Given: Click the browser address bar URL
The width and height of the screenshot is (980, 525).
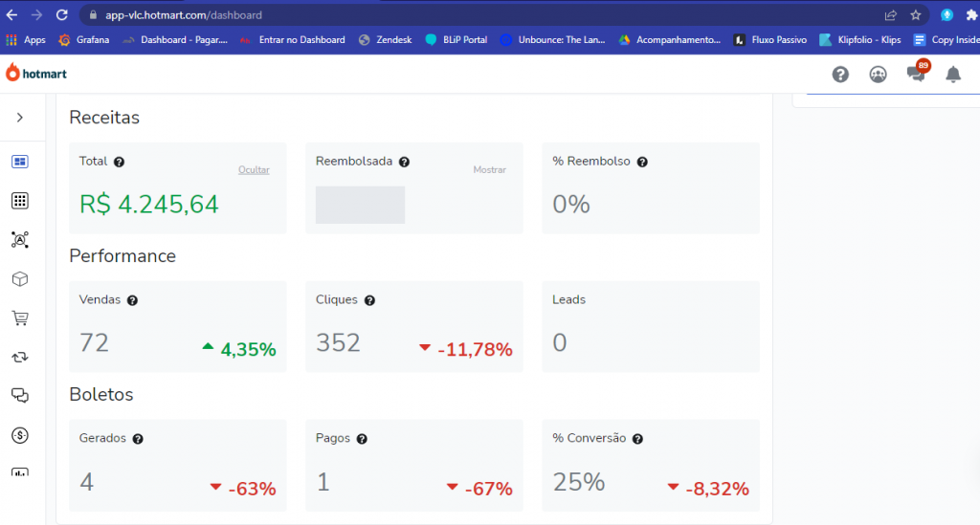Looking at the screenshot, I should (x=184, y=15).
